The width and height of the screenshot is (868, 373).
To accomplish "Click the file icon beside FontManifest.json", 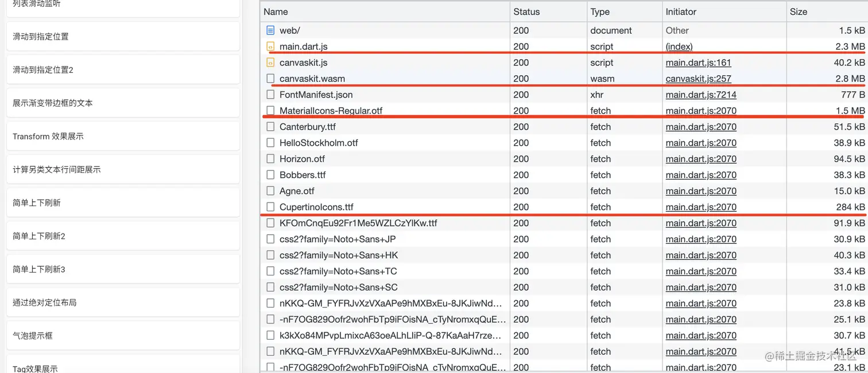I will coord(270,95).
